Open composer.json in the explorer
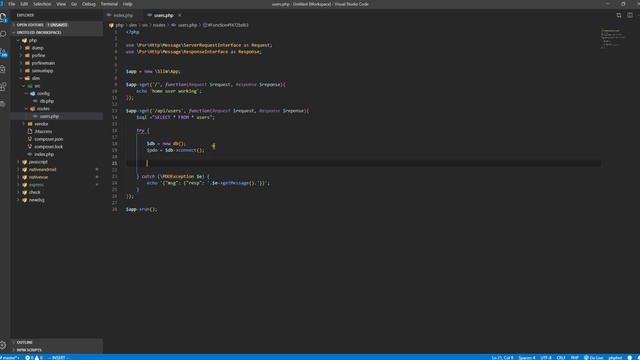Screen dimensions: 640x360 pyautogui.click(x=57, y=139)
